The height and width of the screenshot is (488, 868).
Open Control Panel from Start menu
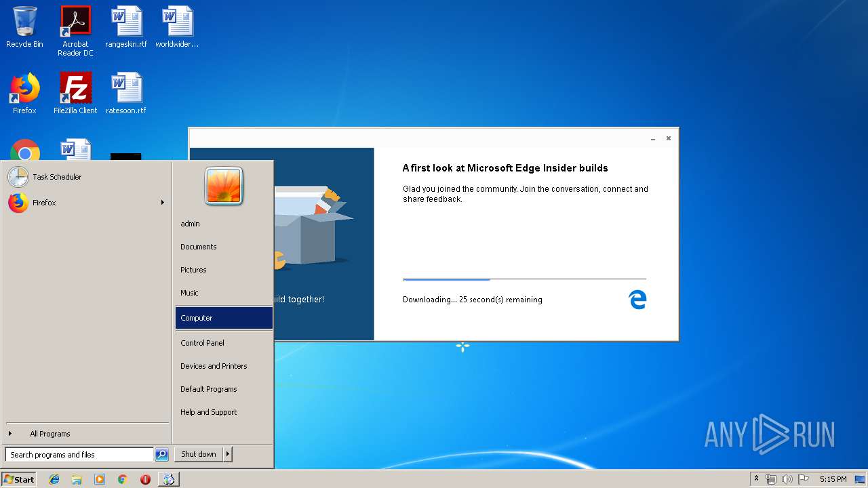point(224,343)
